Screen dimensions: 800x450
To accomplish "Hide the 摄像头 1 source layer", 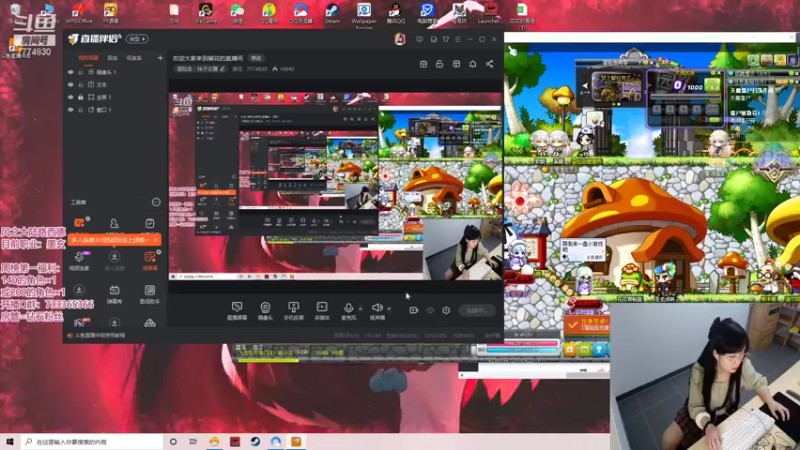I will (x=70, y=72).
